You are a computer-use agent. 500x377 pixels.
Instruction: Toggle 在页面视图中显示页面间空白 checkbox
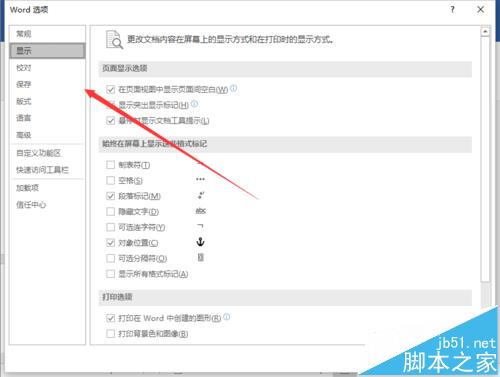click(x=110, y=89)
